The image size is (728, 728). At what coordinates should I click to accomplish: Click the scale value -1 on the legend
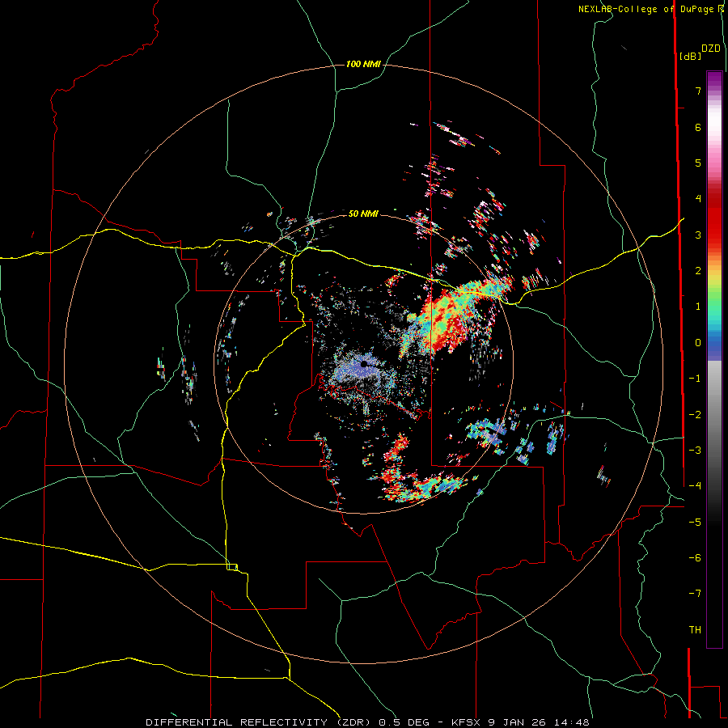(695, 379)
